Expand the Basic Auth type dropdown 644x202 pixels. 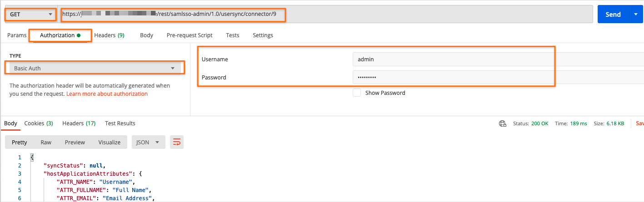[95, 68]
